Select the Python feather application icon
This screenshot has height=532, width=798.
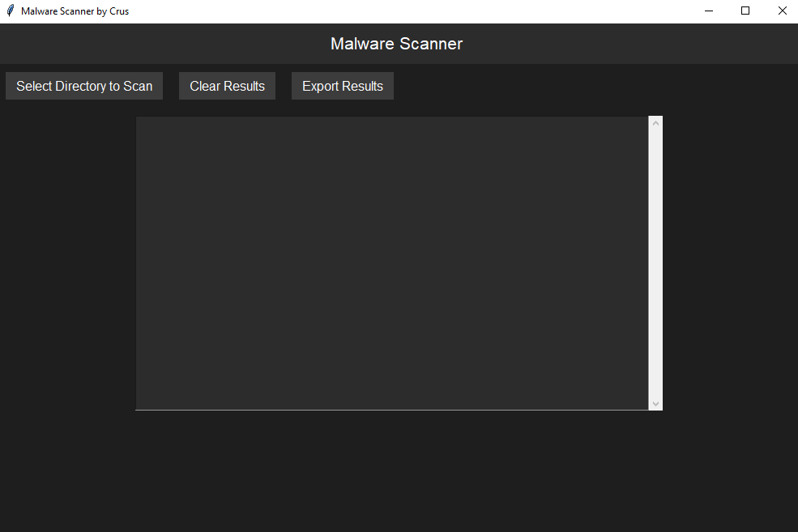pyautogui.click(x=10, y=11)
